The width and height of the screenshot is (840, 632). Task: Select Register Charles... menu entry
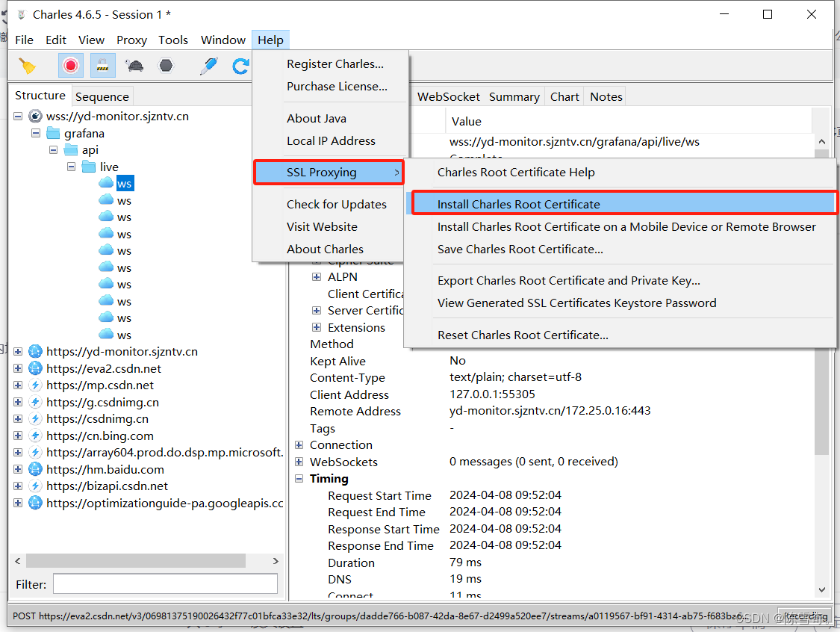[x=335, y=63]
